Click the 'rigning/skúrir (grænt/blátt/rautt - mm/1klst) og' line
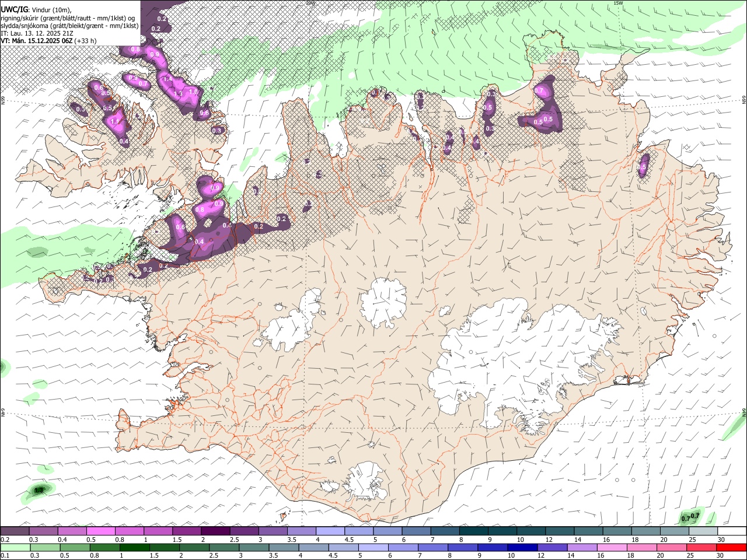Viewport: 747px width, 560px height. (x=68, y=17)
